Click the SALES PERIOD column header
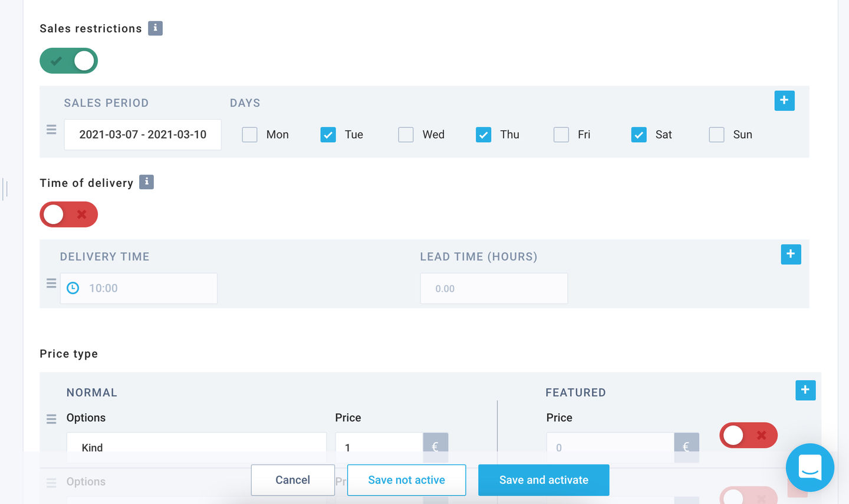Viewport: 849px width, 504px height. (x=106, y=103)
